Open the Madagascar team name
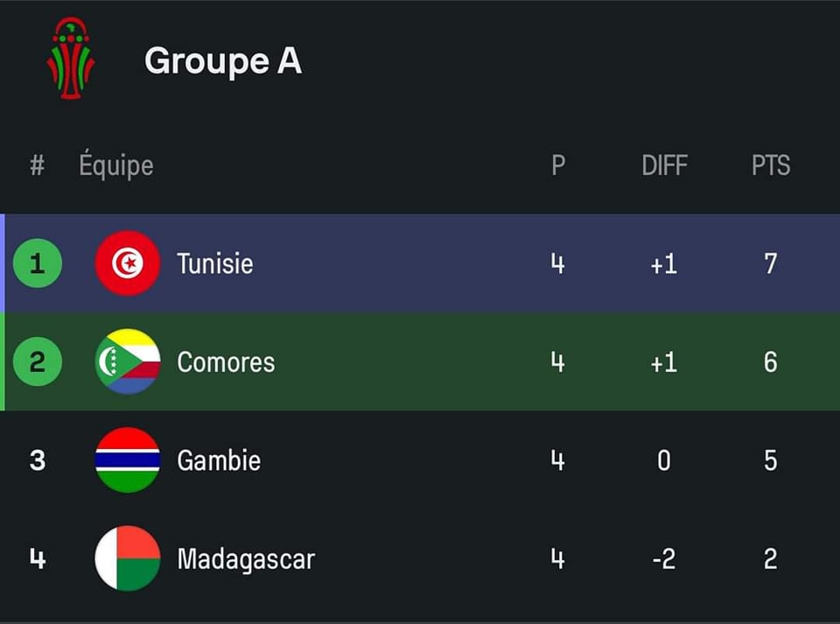840x624 pixels. [x=246, y=559]
